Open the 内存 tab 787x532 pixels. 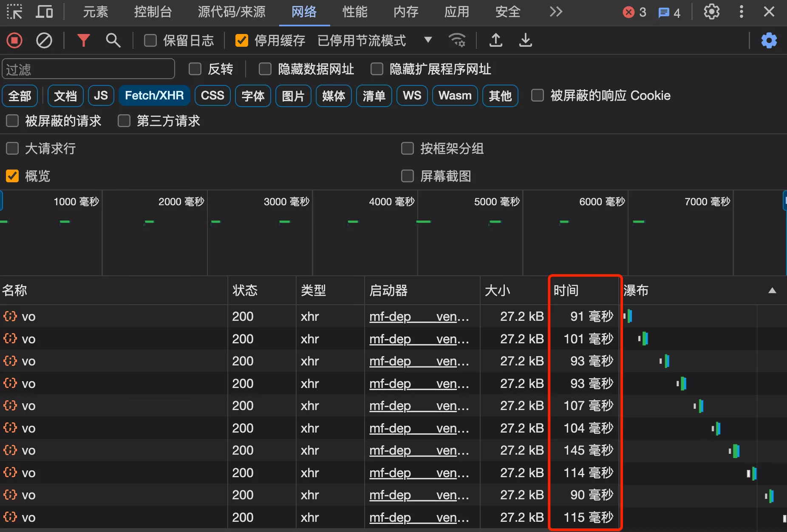pyautogui.click(x=406, y=12)
